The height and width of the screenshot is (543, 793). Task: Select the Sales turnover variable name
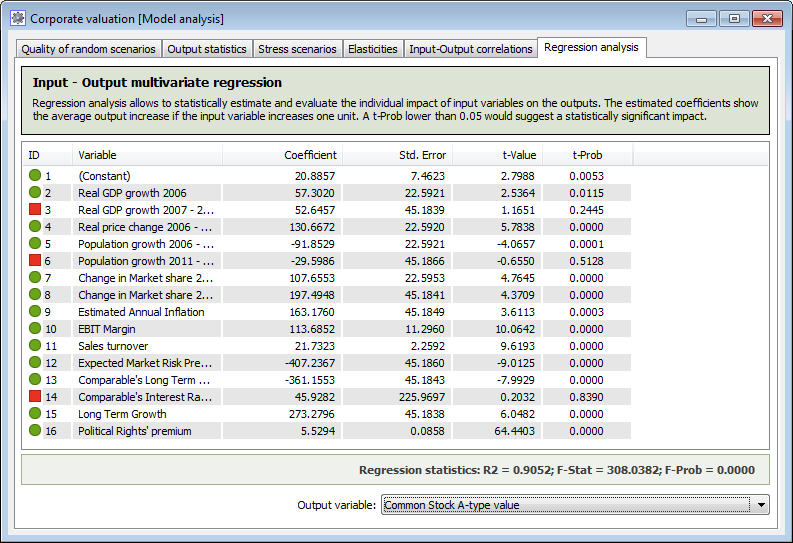tap(113, 346)
